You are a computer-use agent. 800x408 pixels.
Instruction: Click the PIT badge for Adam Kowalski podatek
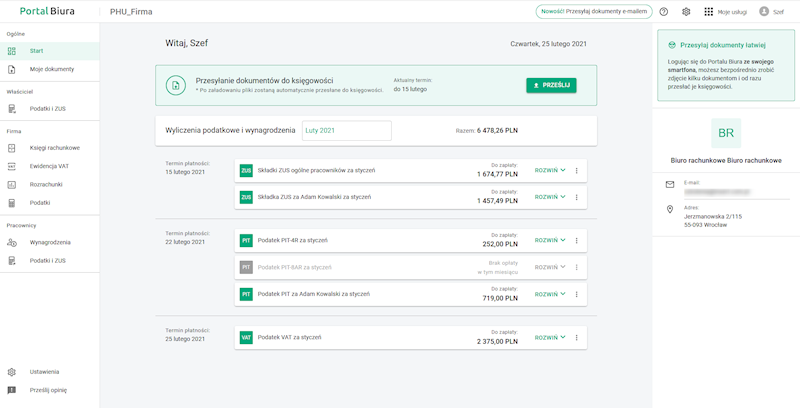pos(246,294)
